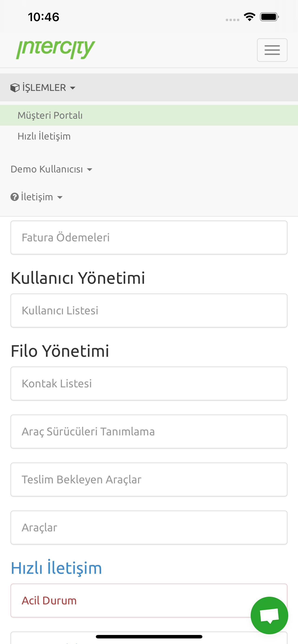Select Teslim Bekleyen Araçlar
The width and height of the screenshot is (298, 644).
pyautogui.click(x=149, y=479)
